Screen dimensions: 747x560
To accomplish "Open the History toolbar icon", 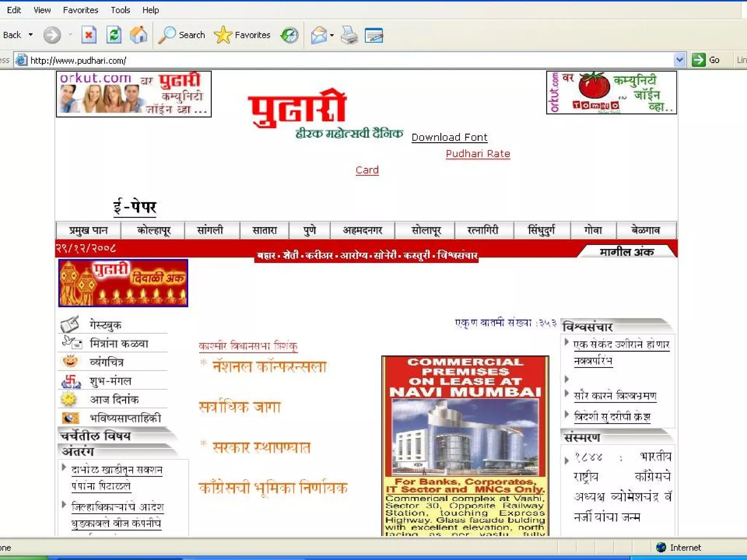I will tap(290, 35).
